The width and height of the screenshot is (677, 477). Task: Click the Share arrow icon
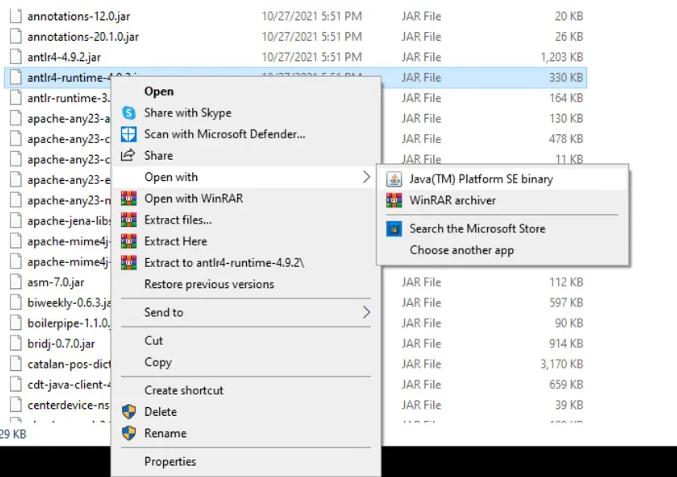128,155
